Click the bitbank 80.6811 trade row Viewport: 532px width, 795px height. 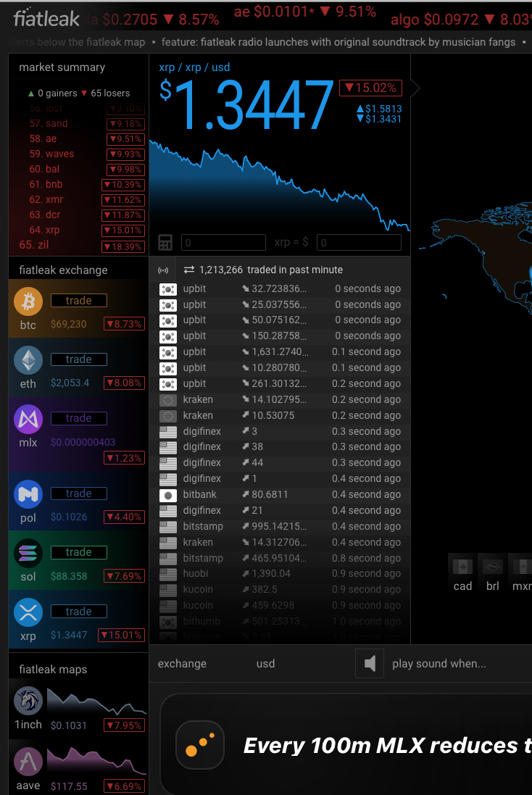(280, 495)
